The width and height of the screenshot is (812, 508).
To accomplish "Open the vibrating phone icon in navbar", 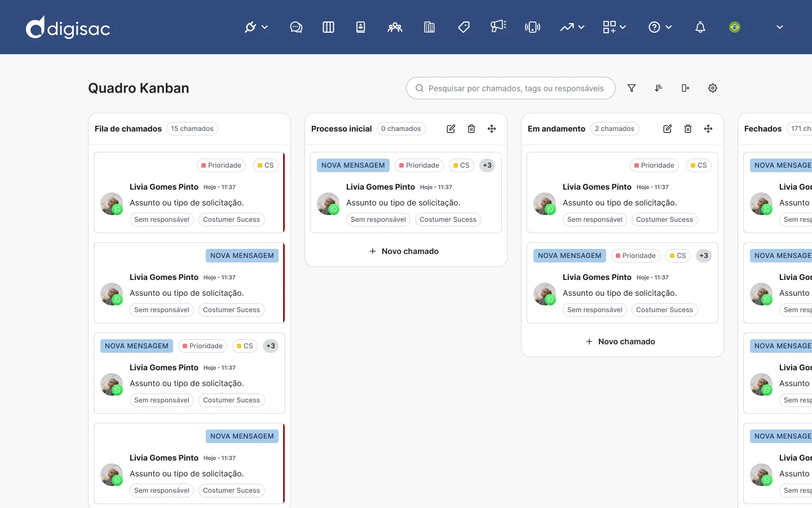I will 532,27.
